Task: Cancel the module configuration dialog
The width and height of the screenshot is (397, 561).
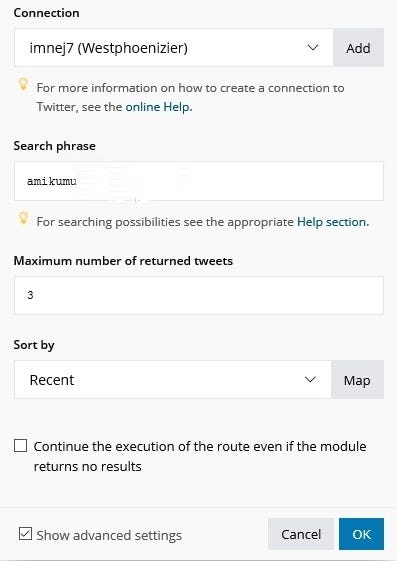Action: [301, 534]
